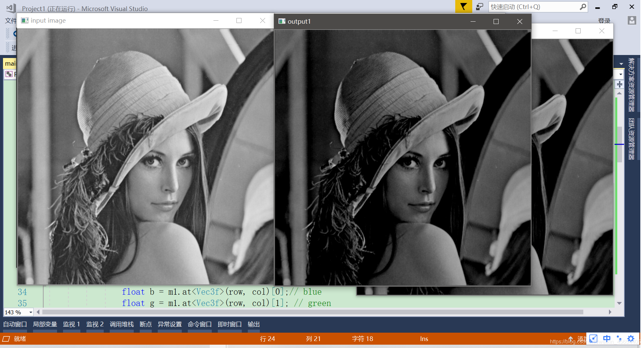Maximize the rear image window behind output1
The image size is (644, 348).
click(578, 31)
